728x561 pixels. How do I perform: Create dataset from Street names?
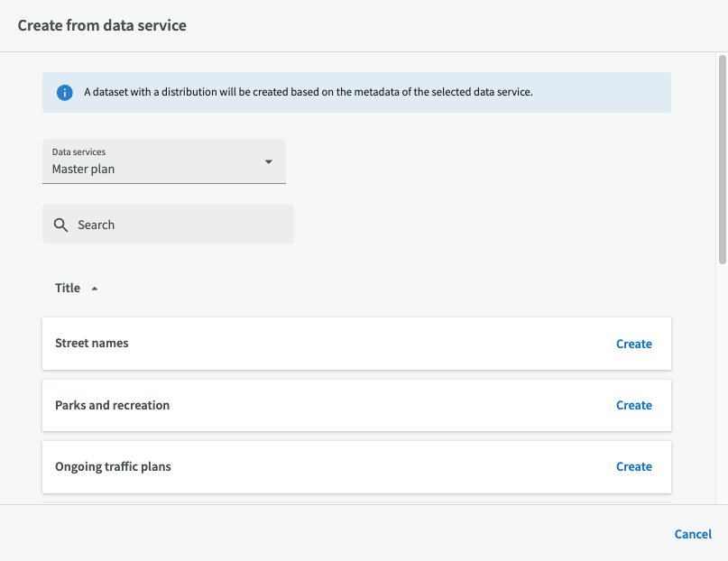point(633,344)
